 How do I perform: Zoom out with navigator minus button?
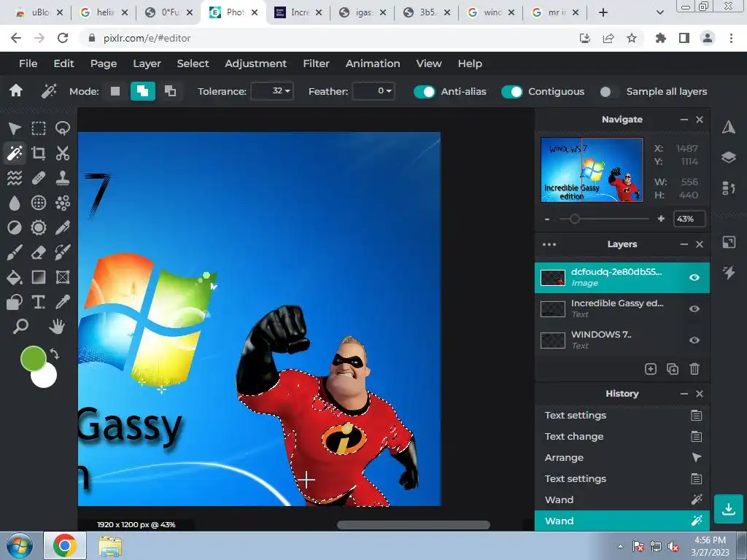pyautogui.click(x=547, y=219)
